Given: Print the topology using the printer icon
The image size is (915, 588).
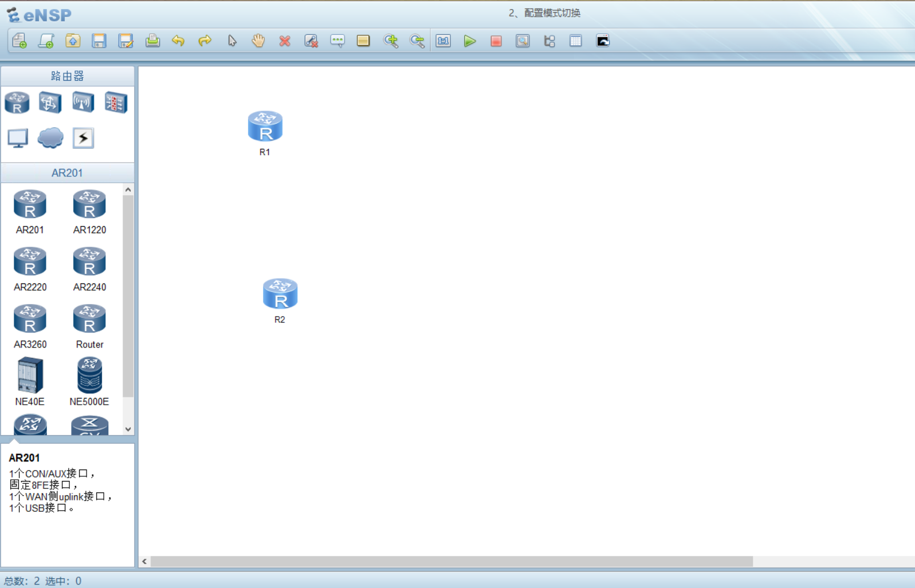Looking at the screenshot, I should (x=152, y=41).
